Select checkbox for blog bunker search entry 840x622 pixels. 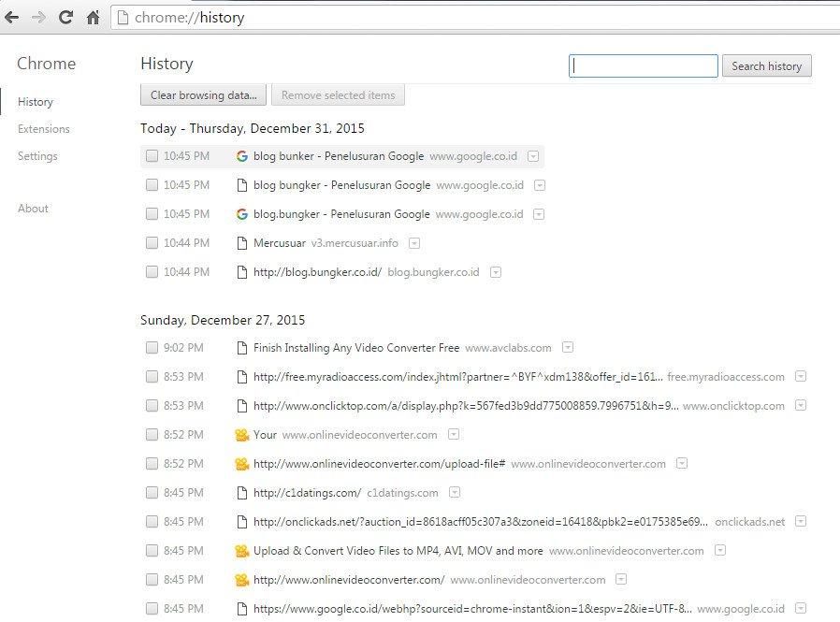(x=152, y=156)
